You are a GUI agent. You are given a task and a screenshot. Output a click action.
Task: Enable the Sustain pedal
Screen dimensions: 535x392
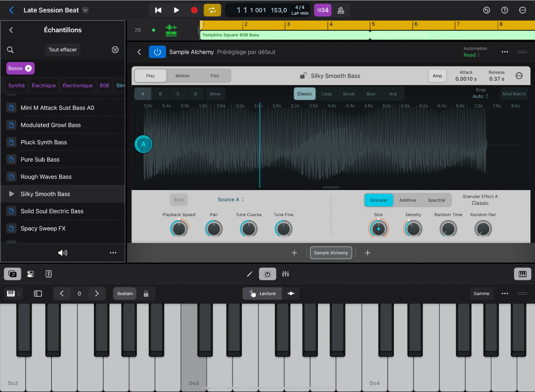124,293
